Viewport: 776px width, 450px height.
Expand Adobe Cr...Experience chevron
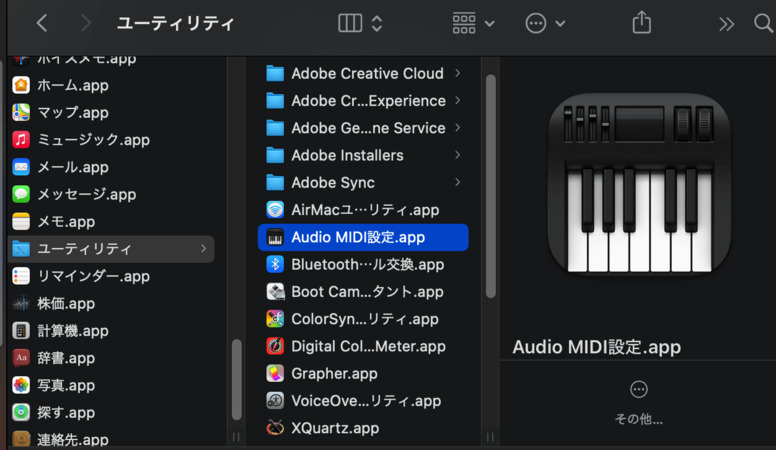[x=458, y=100]
